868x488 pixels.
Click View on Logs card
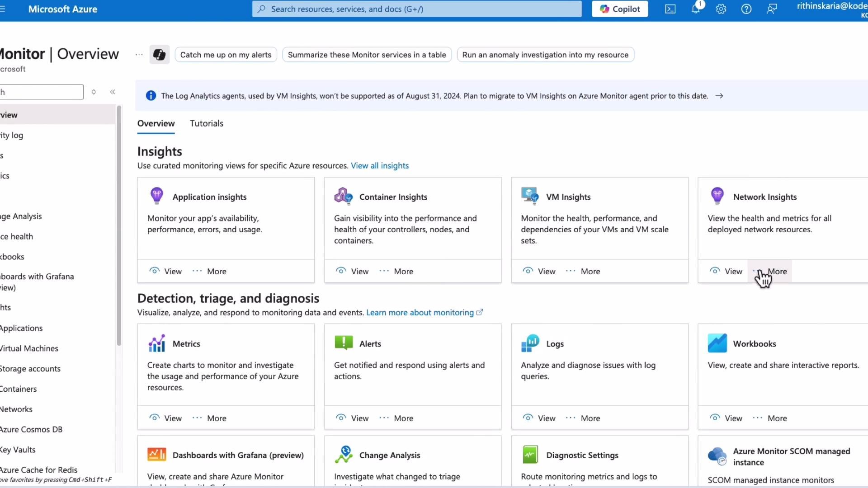point(539,418)
